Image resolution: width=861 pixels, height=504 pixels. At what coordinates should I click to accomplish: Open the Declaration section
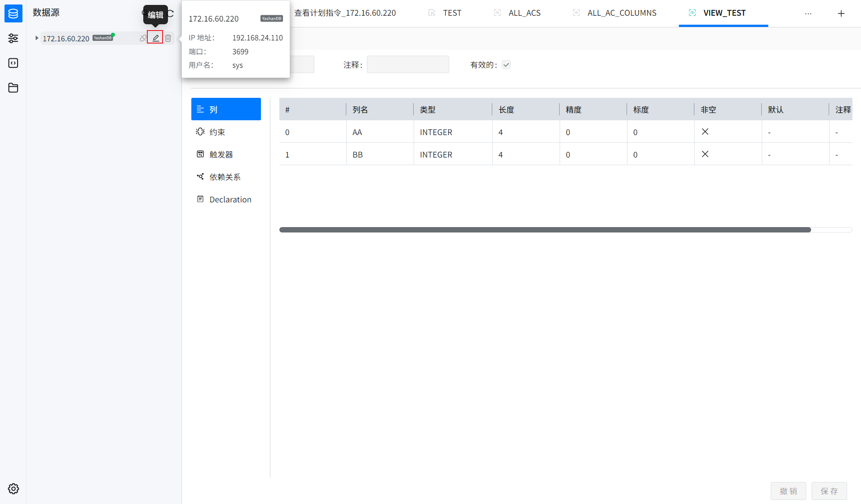(230, 199)
